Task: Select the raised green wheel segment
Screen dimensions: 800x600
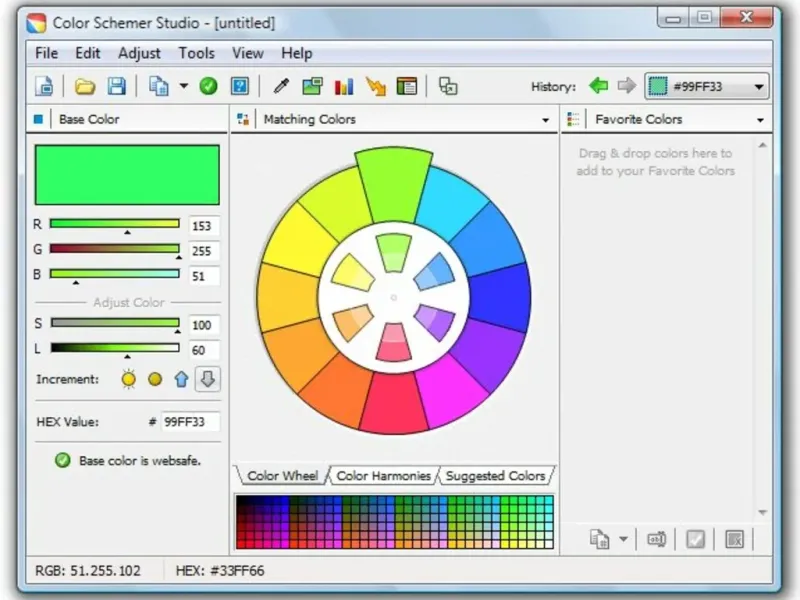Action: tap(393, 186)
